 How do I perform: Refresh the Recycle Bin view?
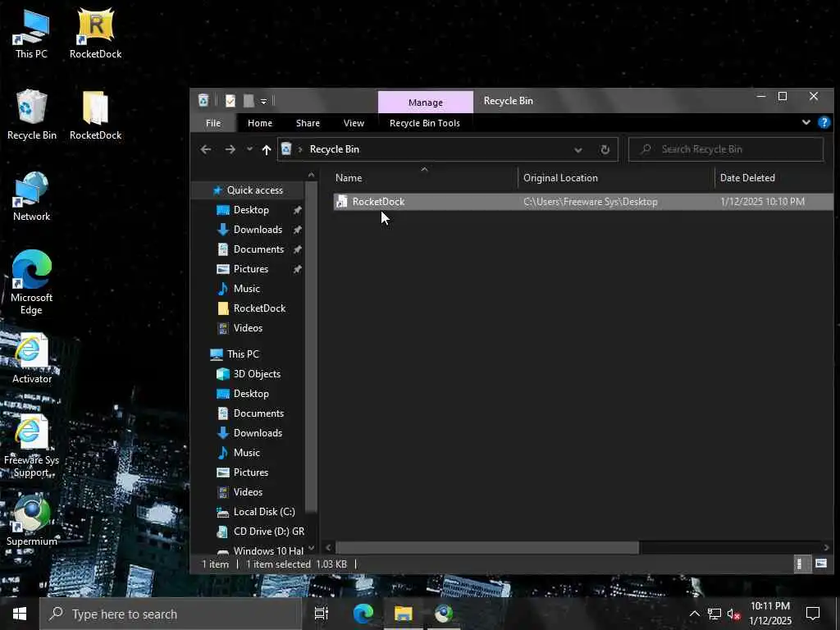coord(605,150)
